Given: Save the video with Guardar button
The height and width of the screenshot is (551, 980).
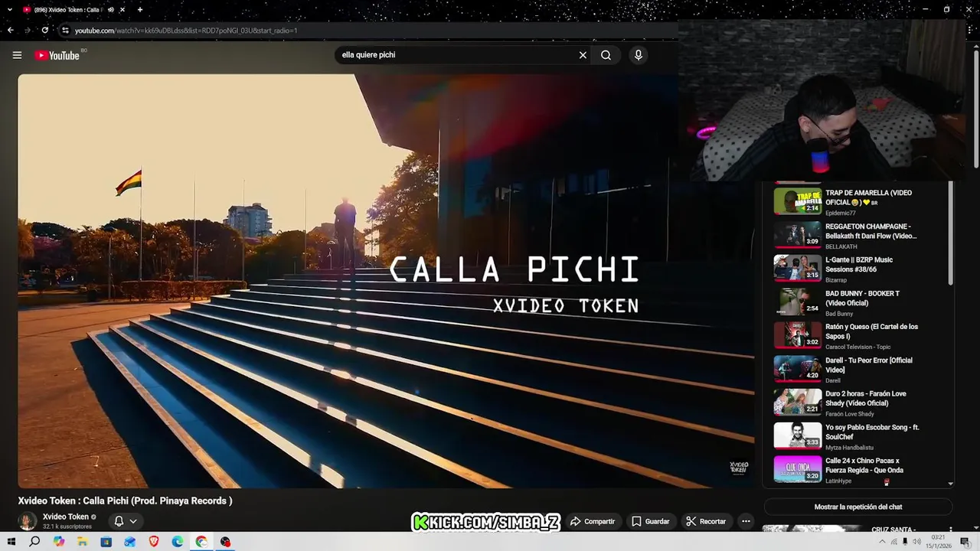Looking at the screenshot, I should (x=650, y=521).
